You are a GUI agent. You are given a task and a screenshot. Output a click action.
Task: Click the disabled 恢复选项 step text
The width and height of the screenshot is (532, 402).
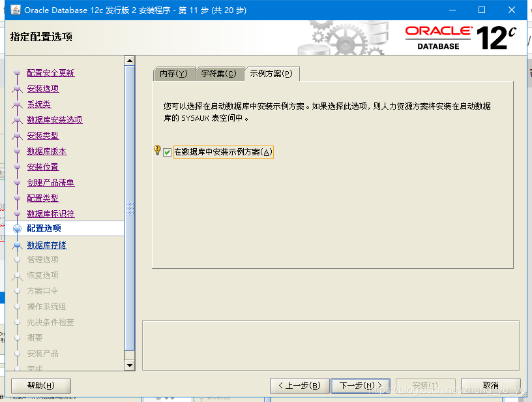(43, 275)
